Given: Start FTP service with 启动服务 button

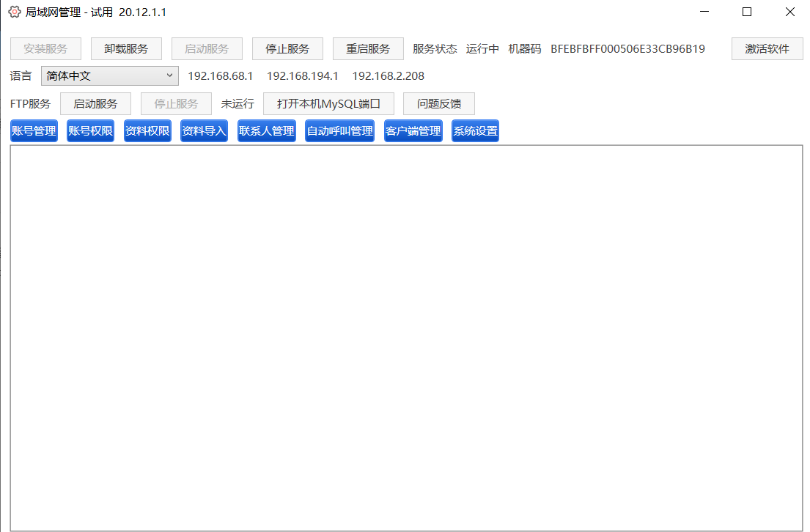Looking at the screenshot, I should click(95, 104).
